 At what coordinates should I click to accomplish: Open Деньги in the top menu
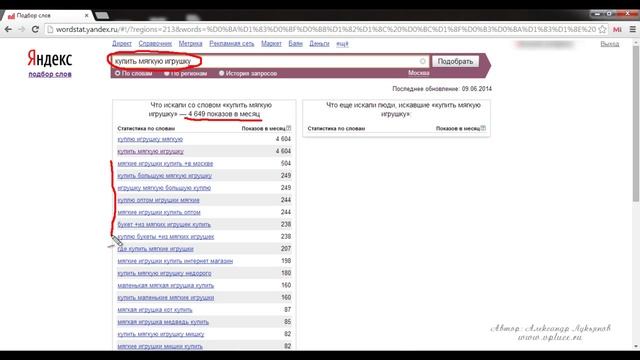coord(319,44)
